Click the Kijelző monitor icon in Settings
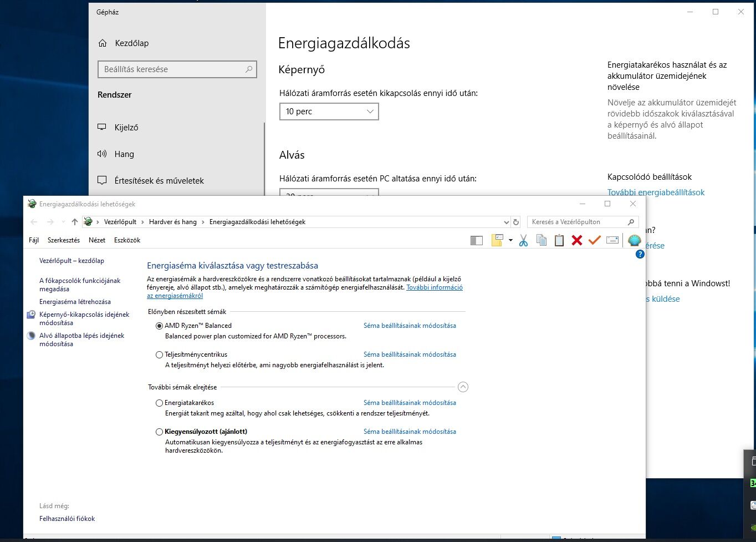This screenshot has width=756, height=542. tap(102, 127)
